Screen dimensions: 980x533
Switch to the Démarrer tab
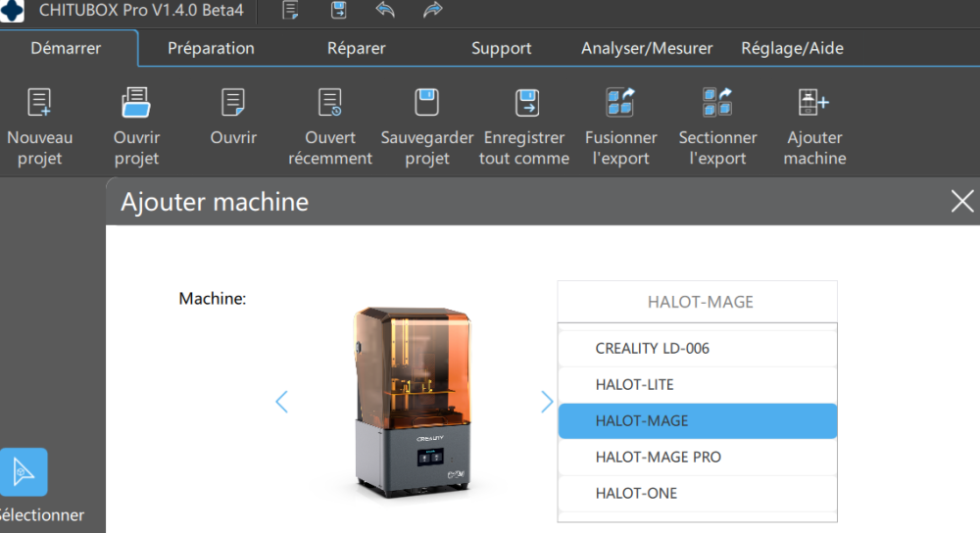66,48
